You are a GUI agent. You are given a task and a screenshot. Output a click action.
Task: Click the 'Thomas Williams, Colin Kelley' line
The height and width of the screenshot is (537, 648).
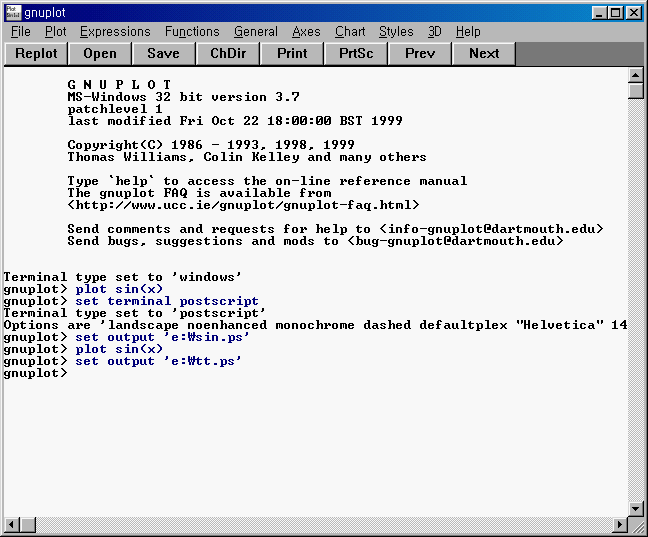click(247, 157)
